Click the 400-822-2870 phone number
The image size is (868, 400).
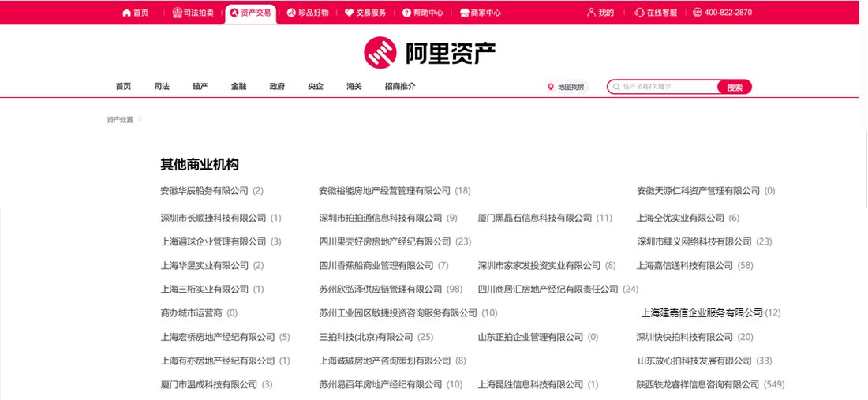point(728,13)
